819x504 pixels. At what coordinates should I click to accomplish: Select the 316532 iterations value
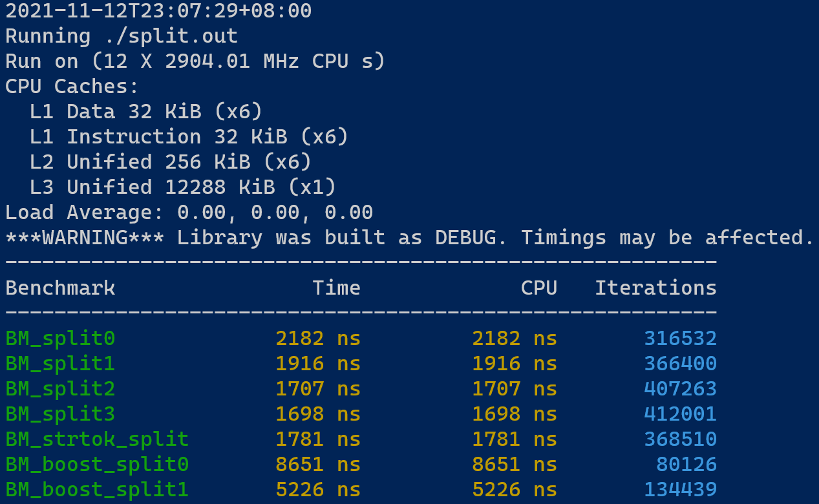click(680, 338)
